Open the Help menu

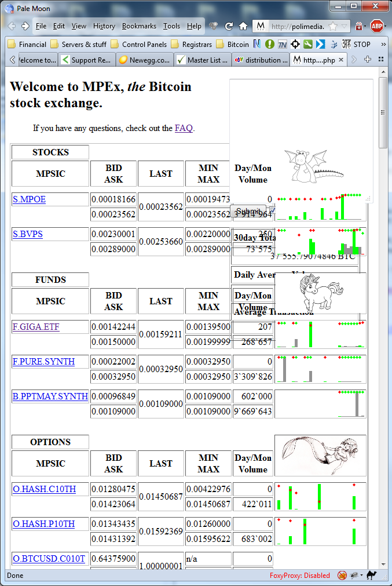(194, 26)
